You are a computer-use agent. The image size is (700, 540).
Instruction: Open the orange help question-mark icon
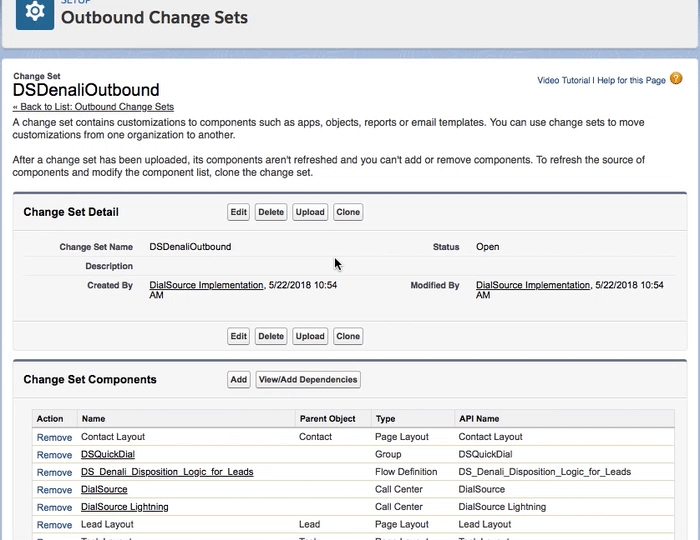[x=676, y=79]
